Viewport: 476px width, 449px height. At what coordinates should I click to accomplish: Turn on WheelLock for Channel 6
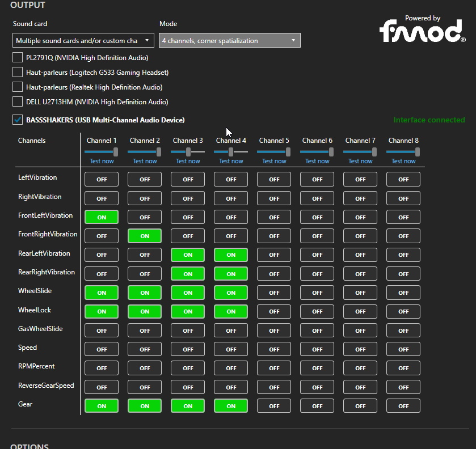click(317, 312)
